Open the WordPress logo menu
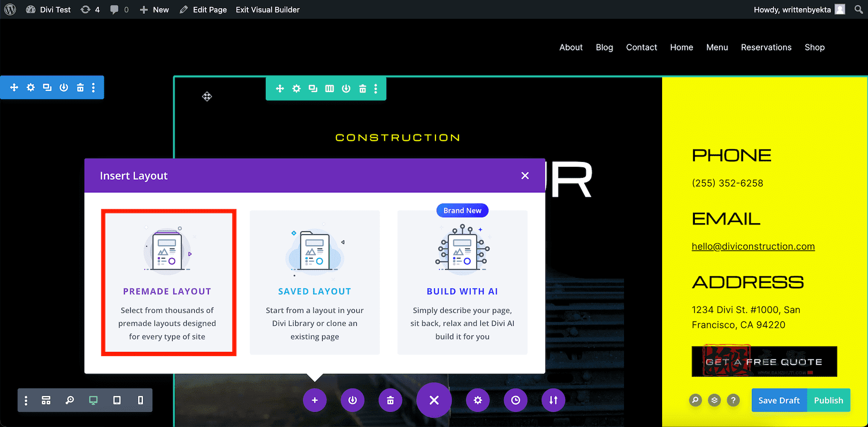The height and width of the screenshot is (427, 868). 10,10
